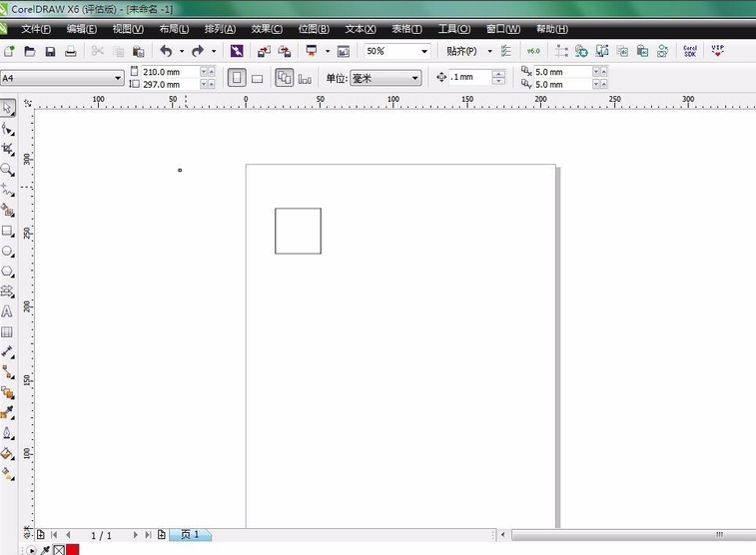Toggle apply layout to all pages
The width and height of the screenshot is (756, 555).
pos(284,78)
